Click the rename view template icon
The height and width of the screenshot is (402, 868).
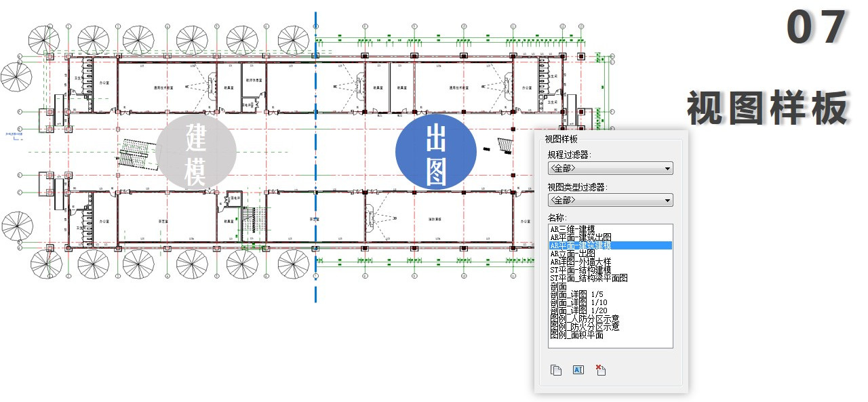tap(578, 369)
